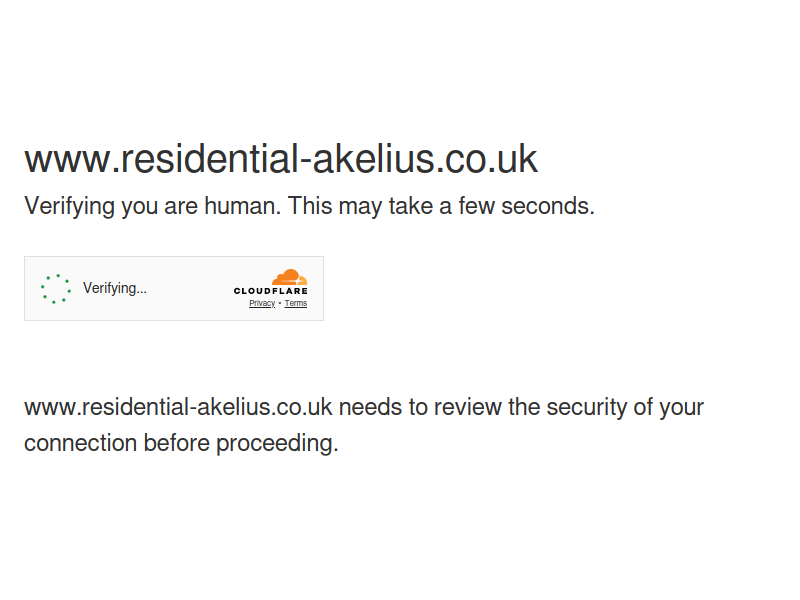Click the dot separator between Privacy and Terms
The width and height of the screenshot is (800, 600).
pos(280,303)
